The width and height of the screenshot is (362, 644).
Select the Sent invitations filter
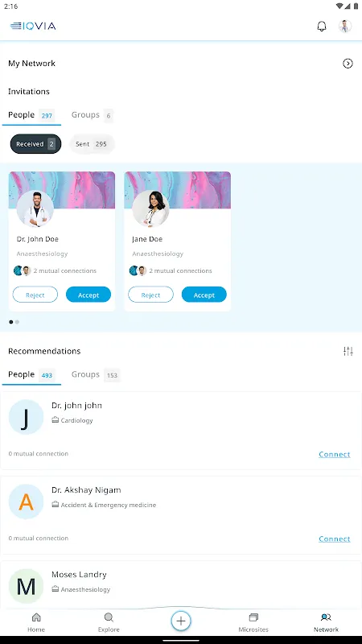pyautogui.click(x=92, y=144)
